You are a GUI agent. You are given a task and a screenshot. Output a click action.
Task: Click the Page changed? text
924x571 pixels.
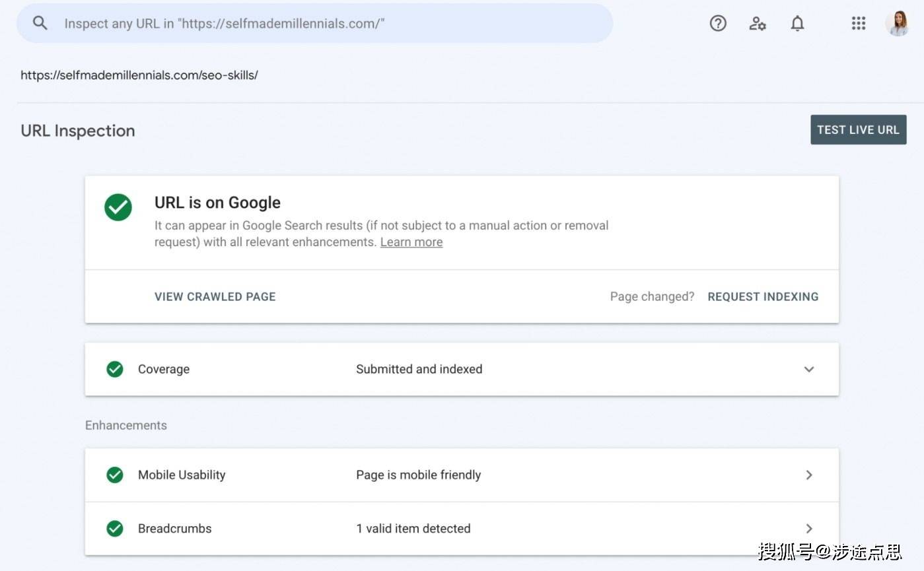(x=653, y=296)
